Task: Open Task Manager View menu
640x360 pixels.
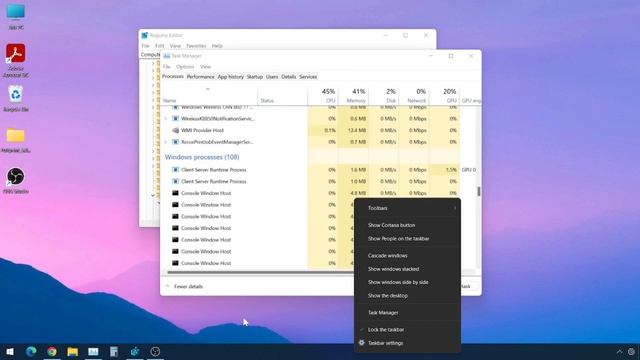Action: (205, 67)
